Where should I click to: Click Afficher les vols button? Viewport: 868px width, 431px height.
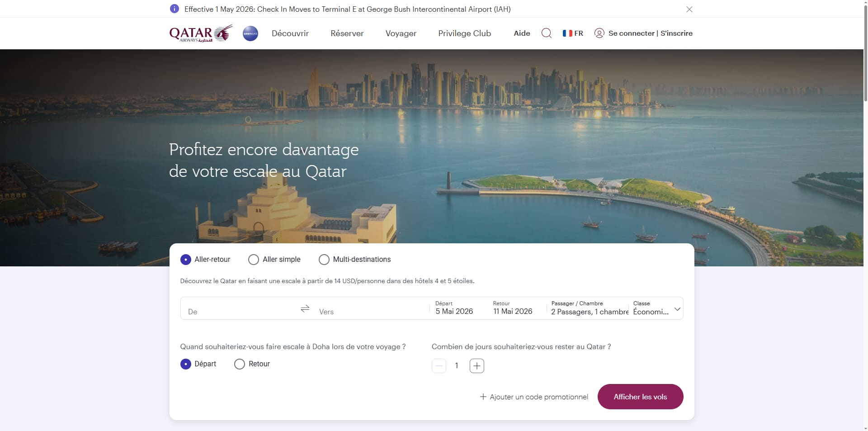point(640,397)
